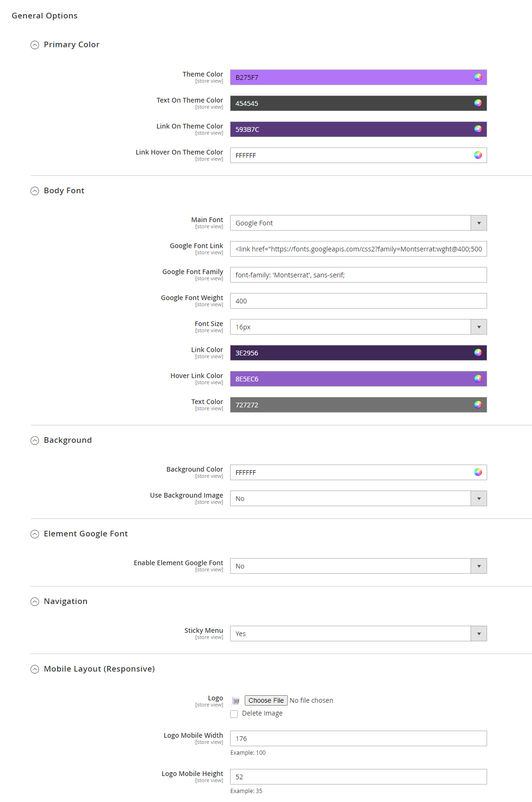Click Choose File button for Logo
The width and height of the screenshot is (532, 802).
pos(266,700)
